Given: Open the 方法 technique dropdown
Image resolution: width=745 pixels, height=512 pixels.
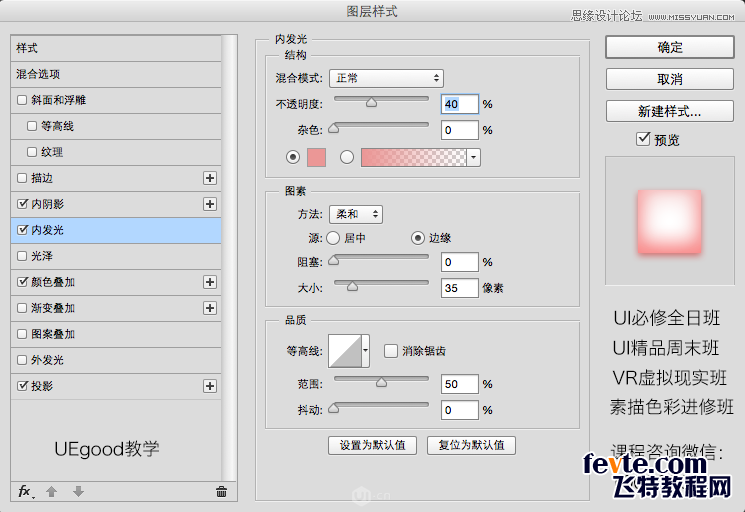Looking at the screenshot, I should click(356, 214).
